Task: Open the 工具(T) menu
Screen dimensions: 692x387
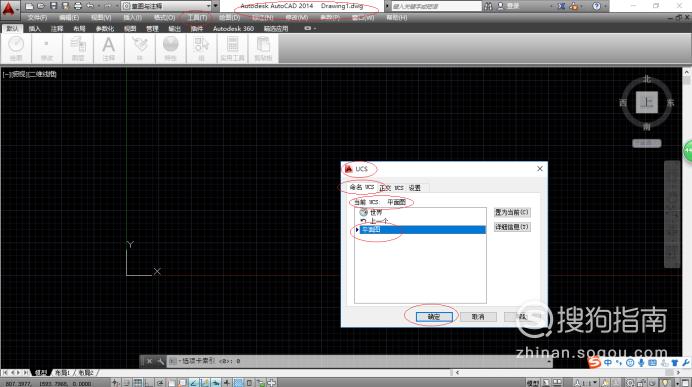Action: tap(197, 18)
